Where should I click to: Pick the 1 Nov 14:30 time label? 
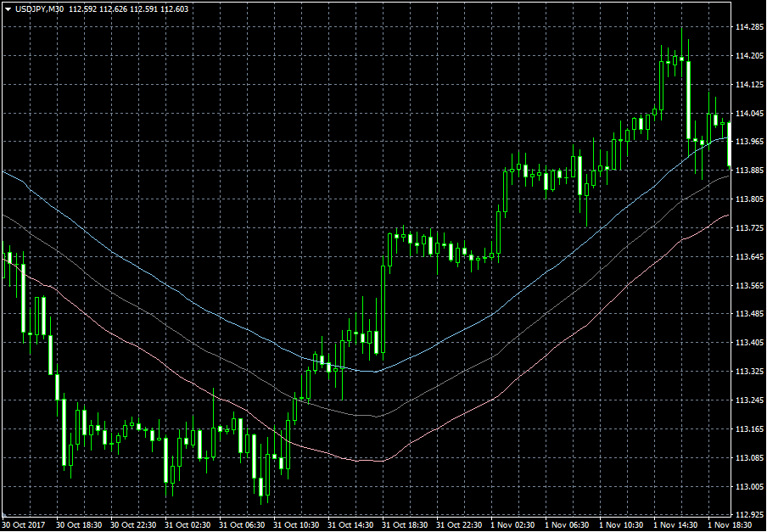click(x=676, y=524)
